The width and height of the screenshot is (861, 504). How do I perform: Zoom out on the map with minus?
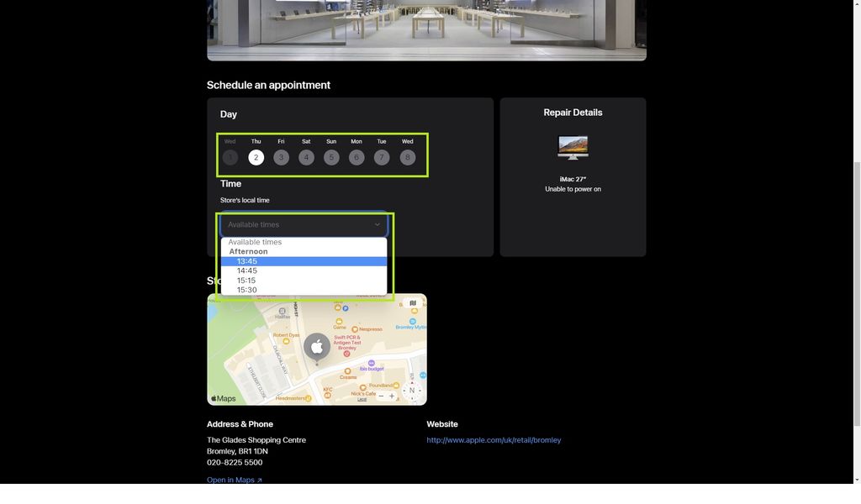pyautogui.click(x=381, y=396)
